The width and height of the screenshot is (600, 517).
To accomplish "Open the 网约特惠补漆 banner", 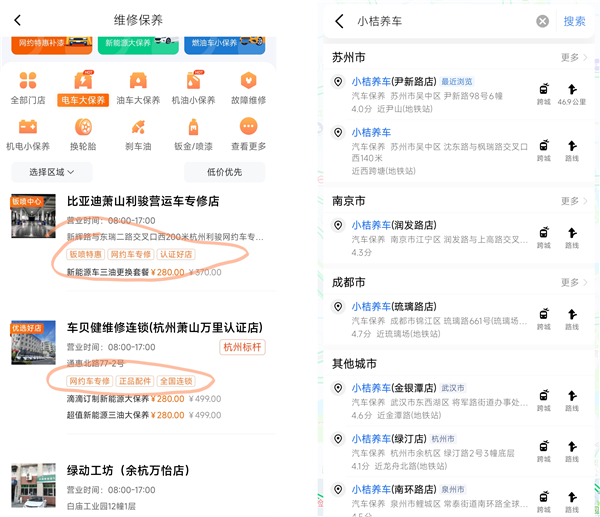I will [x=52, y=45].
